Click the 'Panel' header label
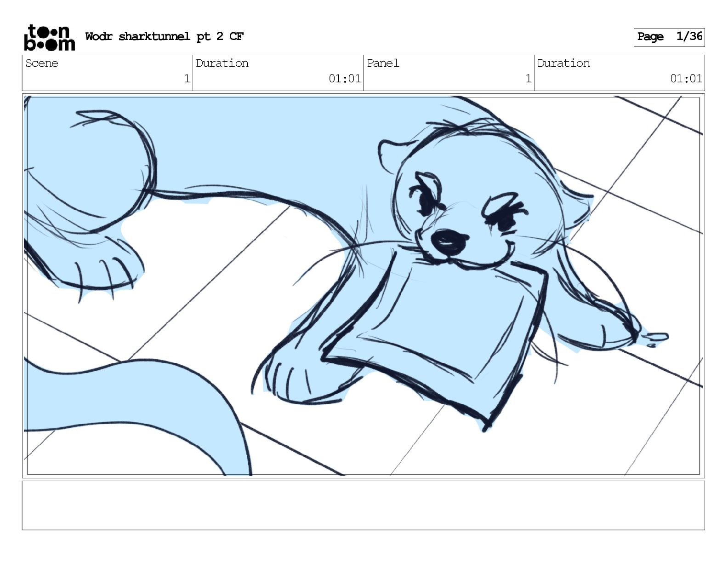The height and width of the screenshot is (563, 728). coord(383,63)
